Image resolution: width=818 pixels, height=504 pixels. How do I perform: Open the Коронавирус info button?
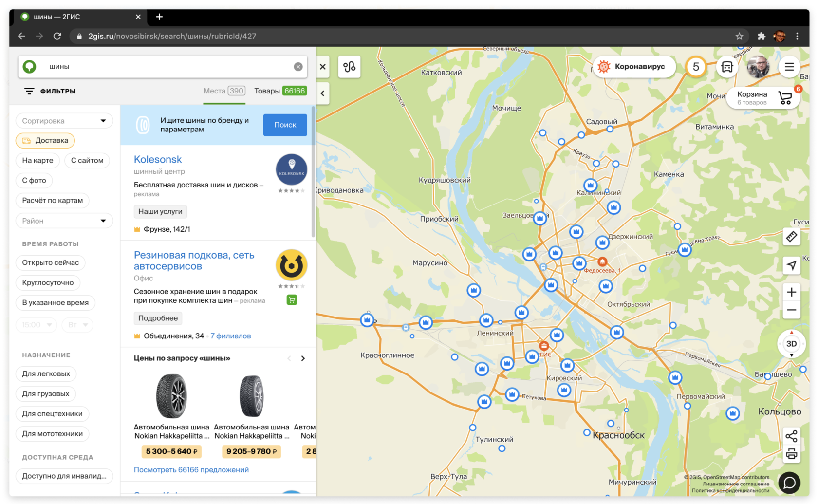tap(634, 67)
